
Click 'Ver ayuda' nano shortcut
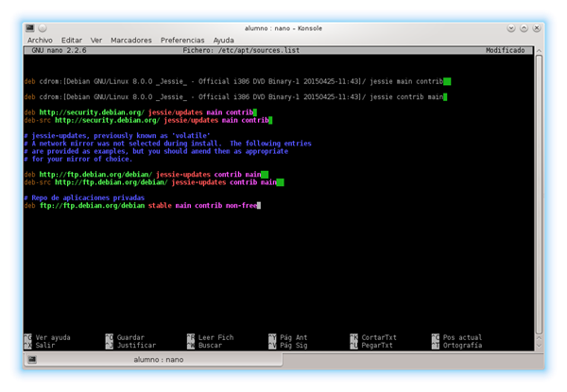pos(47,337)
